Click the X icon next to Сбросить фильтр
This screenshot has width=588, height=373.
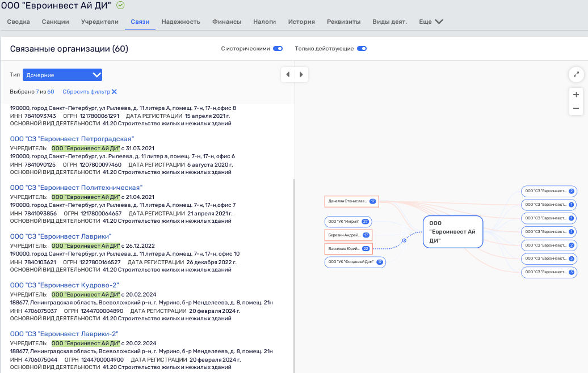coord(115,92)
